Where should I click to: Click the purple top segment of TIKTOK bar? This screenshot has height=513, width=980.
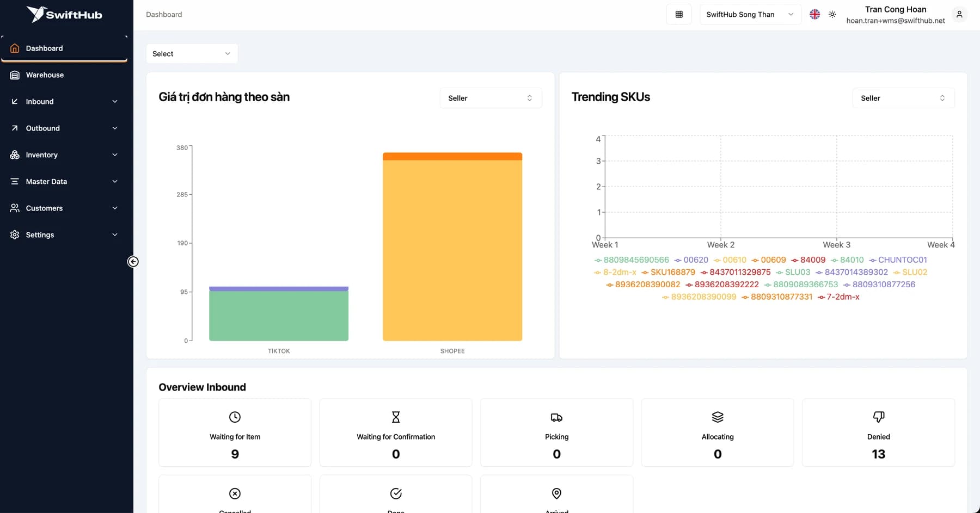click(x=279, y=289)
